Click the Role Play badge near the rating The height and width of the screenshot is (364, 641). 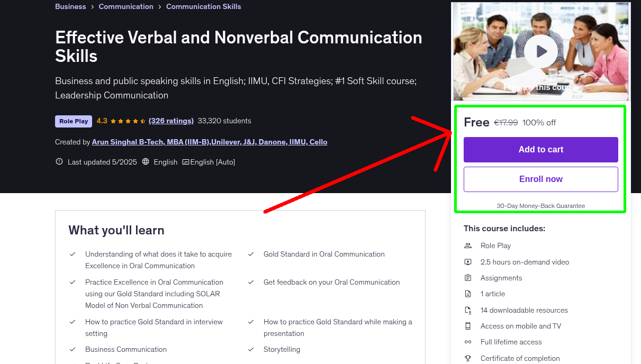coord(73,121)
